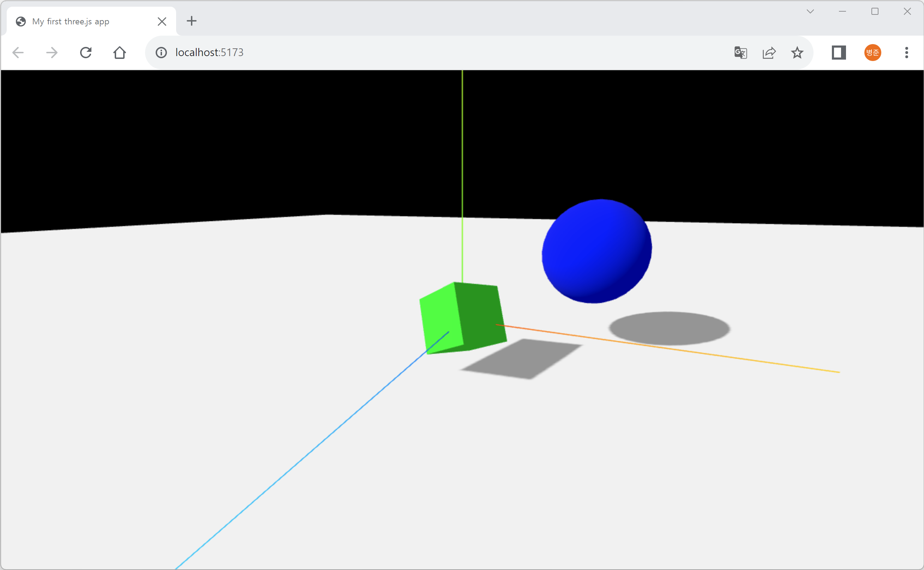
Task: Click the browser back arrow
Action: (18, 53)
